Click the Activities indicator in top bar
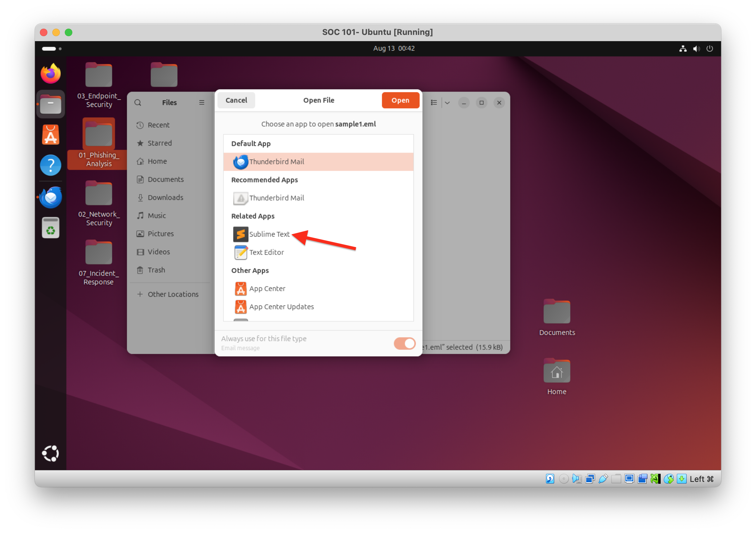Screen dimensions: 756x533 (x=52, y=49)
